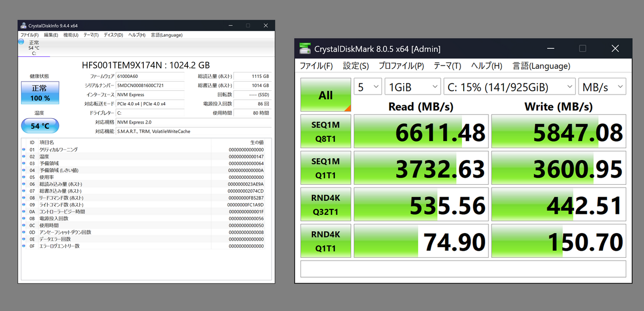Click the 総書込量 value 1014 GB
Viewport: 644px width, 311px height.
(x=253, y=85)
